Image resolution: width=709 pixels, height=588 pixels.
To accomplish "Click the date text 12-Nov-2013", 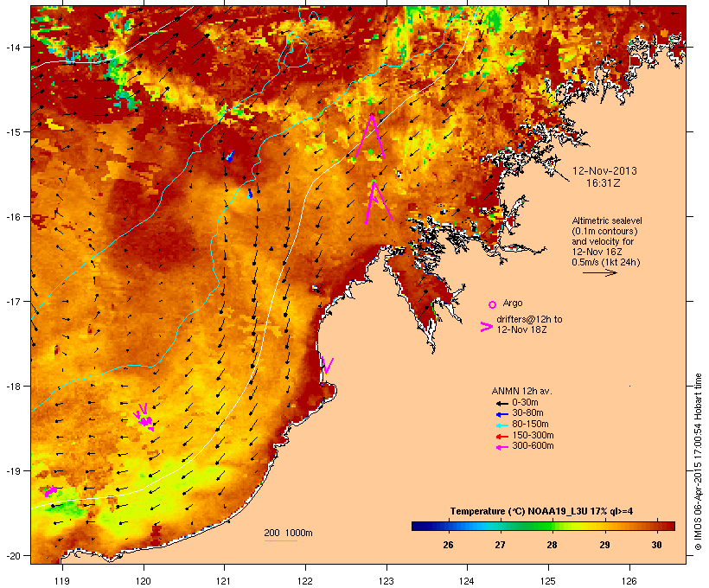I will point(604,171).
